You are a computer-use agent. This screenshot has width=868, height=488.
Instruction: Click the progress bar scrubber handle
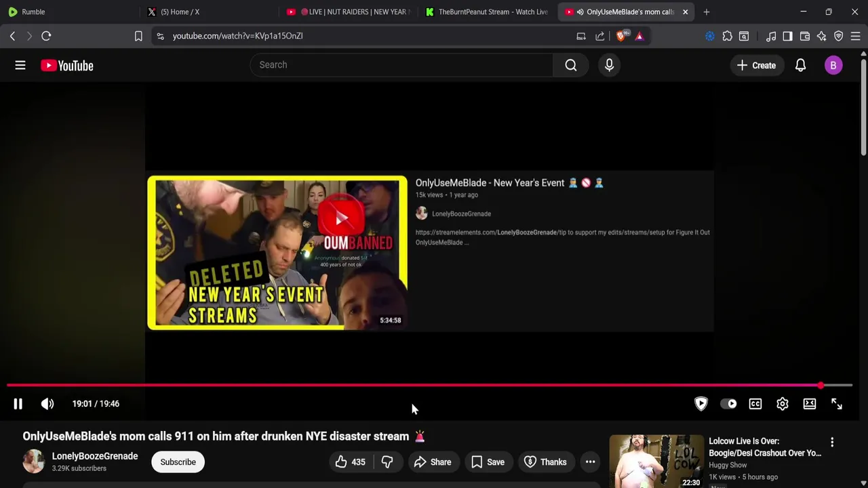pos(821,385)
